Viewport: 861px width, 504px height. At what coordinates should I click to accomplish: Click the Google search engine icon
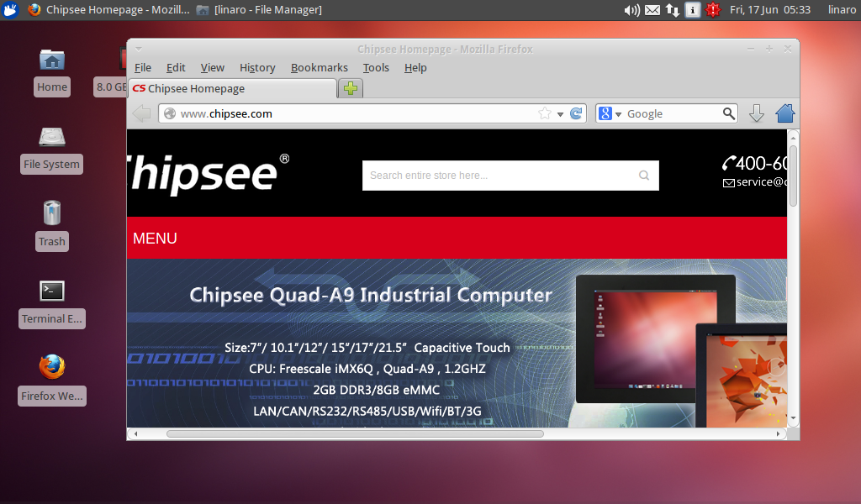coord(605,113)
